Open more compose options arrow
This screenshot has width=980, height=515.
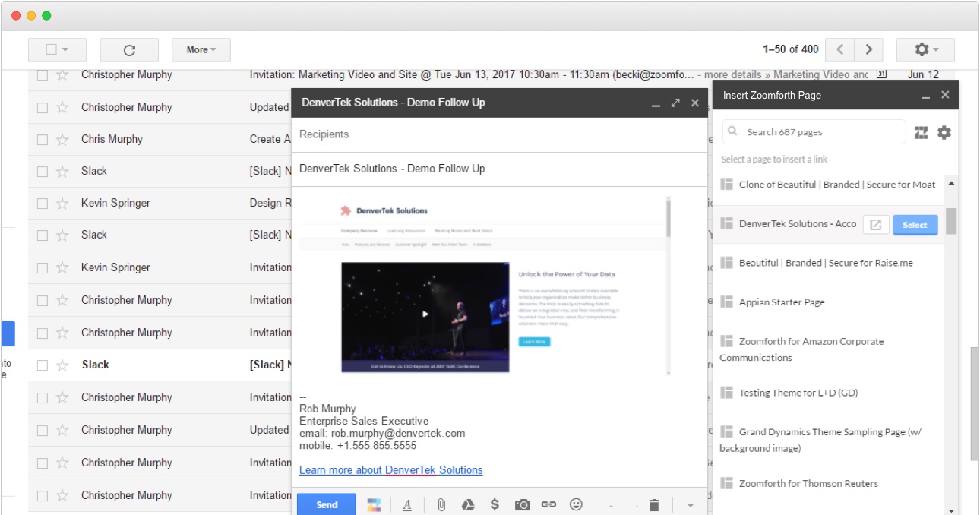point(691,505)
